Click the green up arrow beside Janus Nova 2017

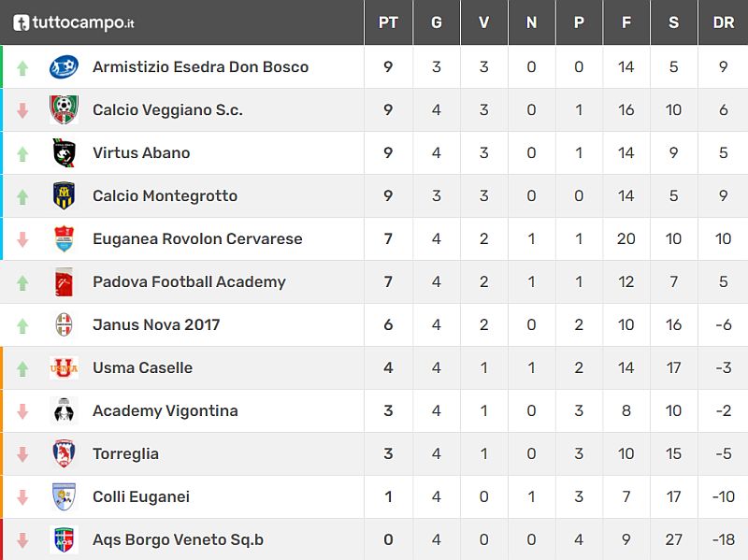(18, 324)
